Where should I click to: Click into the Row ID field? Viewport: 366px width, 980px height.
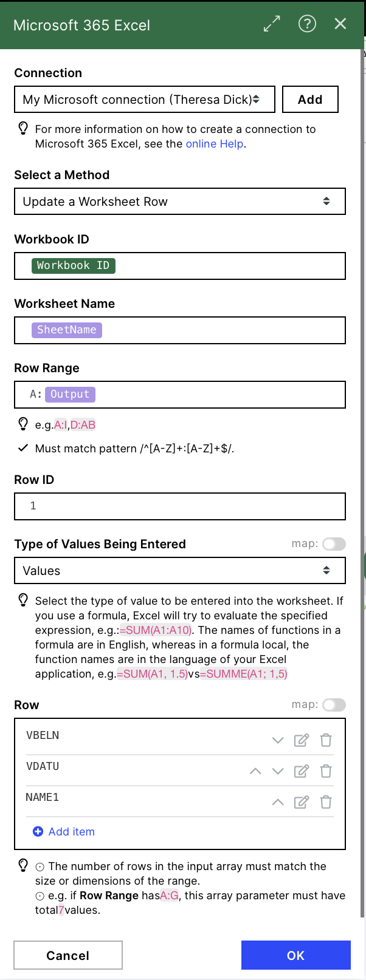pyautogui.click(x=180, y=506)
